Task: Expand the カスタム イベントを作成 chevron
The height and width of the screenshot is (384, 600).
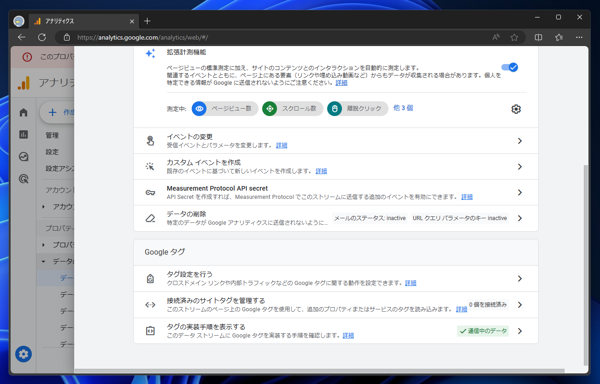Action: tap(520, 167)
